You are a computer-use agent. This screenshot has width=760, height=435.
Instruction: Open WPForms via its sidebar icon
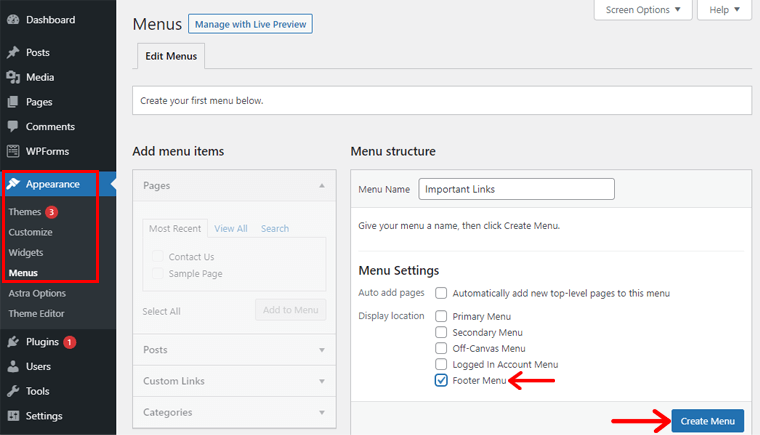13,152
